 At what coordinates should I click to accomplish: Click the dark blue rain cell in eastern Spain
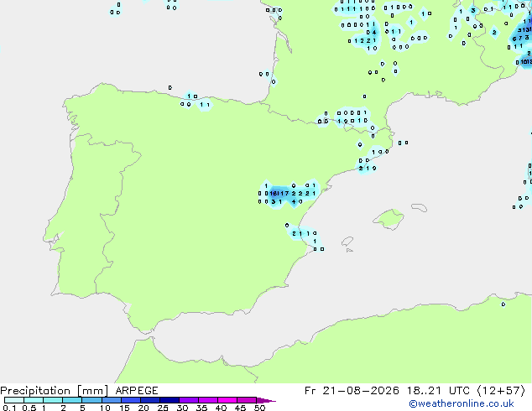[274, 194]
